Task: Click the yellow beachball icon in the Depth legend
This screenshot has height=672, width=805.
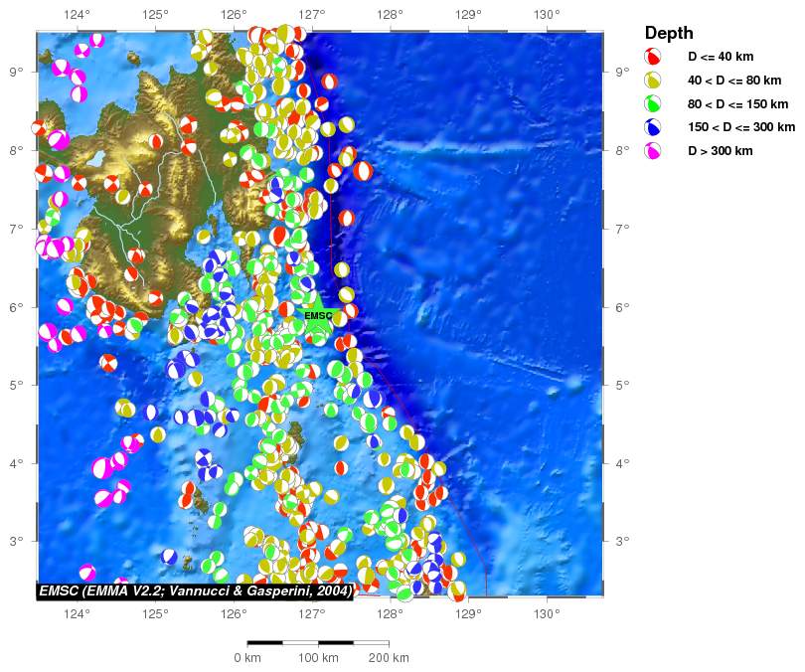Action: point(654,81)
